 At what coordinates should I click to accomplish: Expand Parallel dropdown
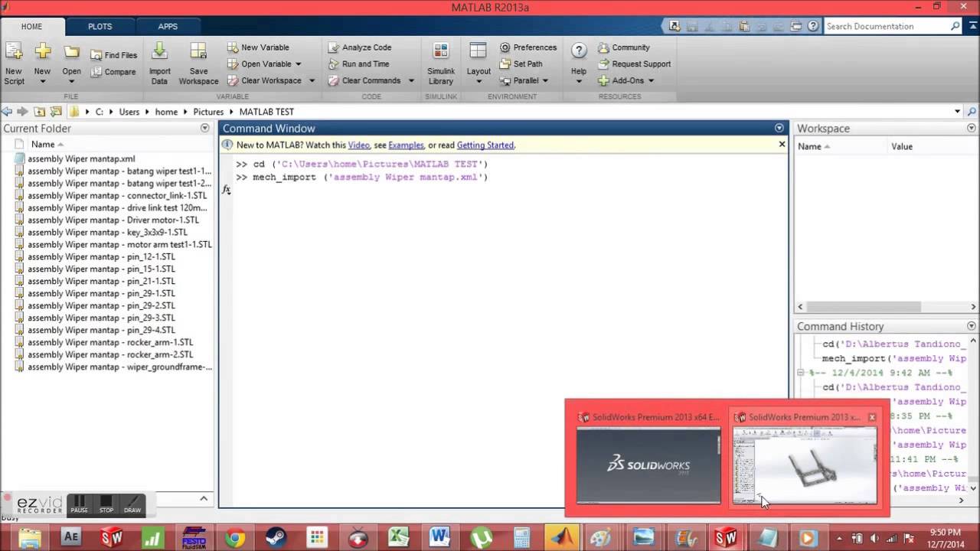click(x=545, y=81)
